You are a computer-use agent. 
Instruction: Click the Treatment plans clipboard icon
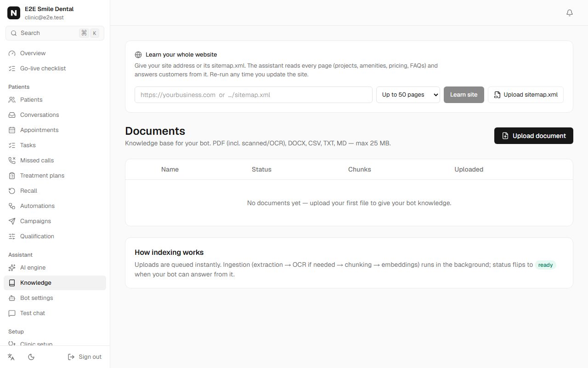click(12, 176)
